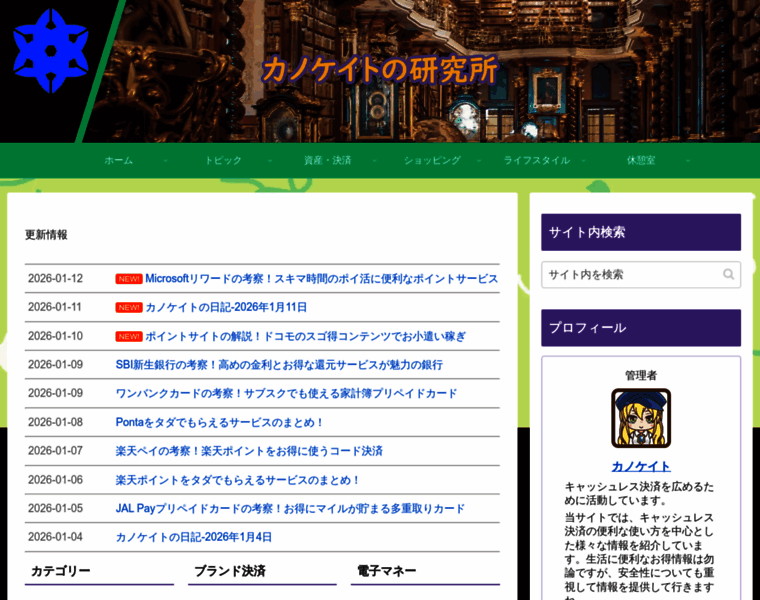Click the 更新情報 heading
The width and height of the screenshot is (760, 600).
click(x=46, y=235)
